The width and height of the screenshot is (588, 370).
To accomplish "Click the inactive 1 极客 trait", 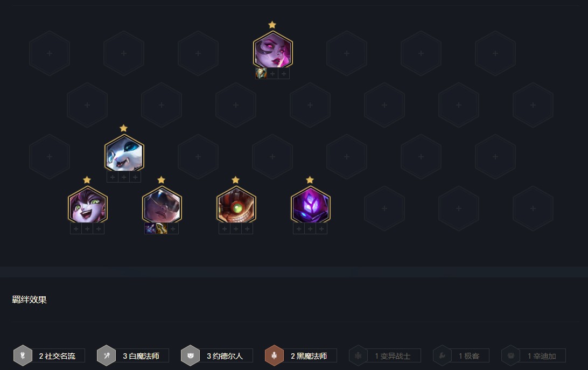I will pos(461,355).
